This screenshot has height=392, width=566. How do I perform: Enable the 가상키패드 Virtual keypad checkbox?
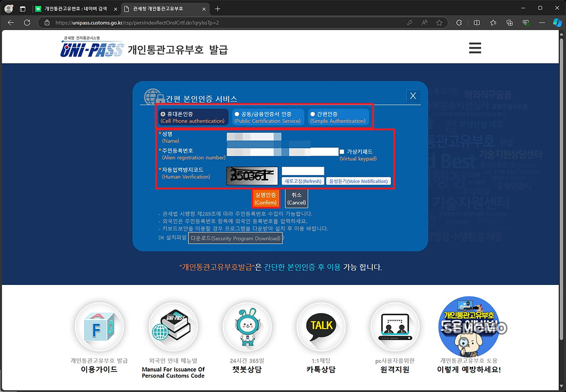pos(342,152)
